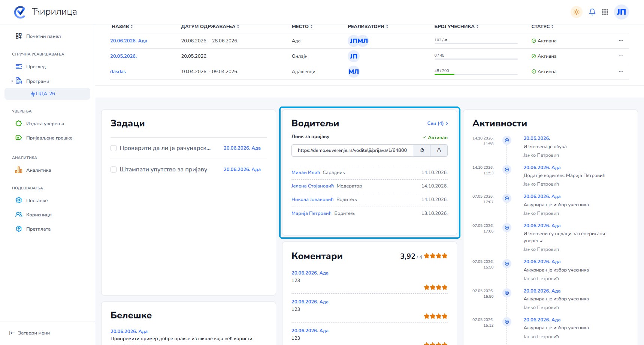The height and width of the screenshot is (345, 644).
Task: Open Марија Петровић host profile
Action: pos(311,213)
